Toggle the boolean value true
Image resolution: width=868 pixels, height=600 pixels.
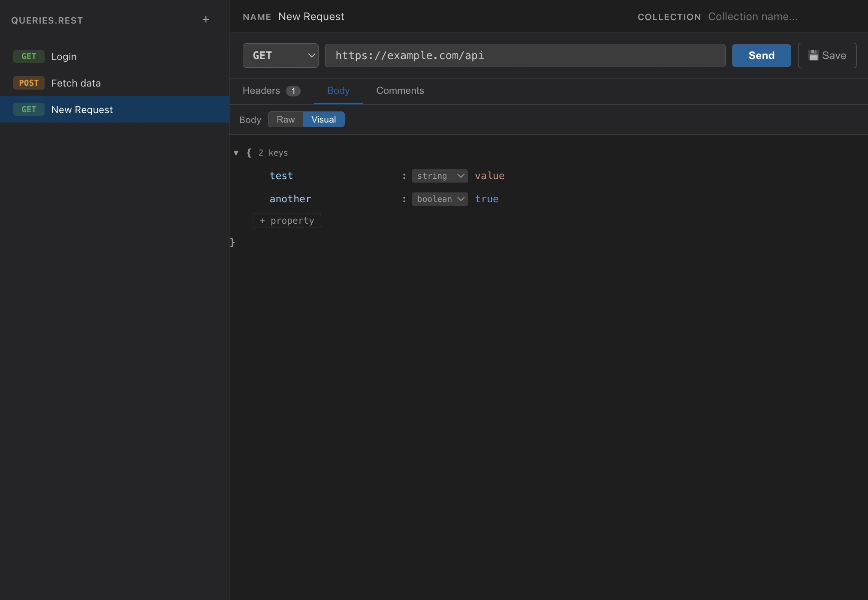tap(486, 199)
